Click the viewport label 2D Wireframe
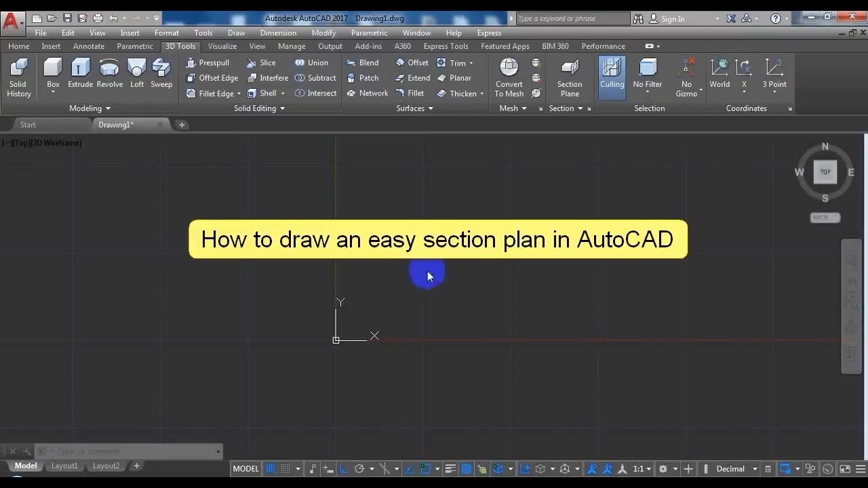The image size is (868, 488). [58, 143]
